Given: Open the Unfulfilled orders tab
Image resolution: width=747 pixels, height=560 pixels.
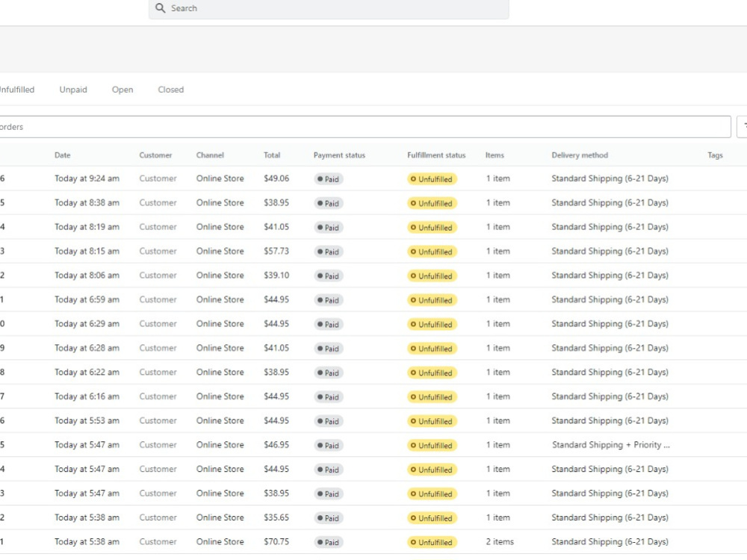Looking at the screenshot, I should pos(17,90).
